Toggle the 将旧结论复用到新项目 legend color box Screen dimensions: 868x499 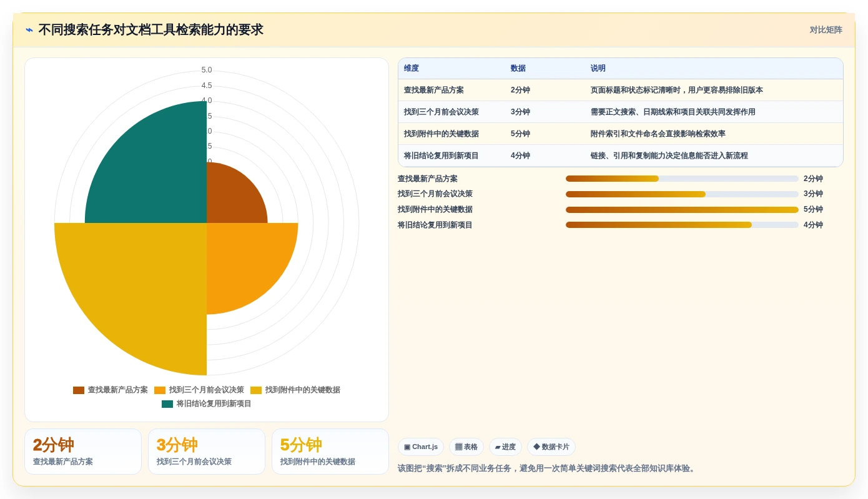click(x=167, y=404)
